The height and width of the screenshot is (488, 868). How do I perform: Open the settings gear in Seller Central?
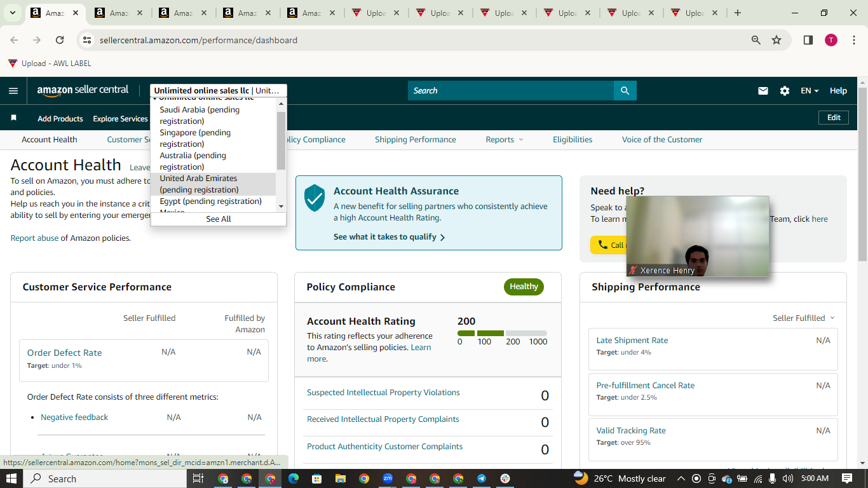[785, 91]
